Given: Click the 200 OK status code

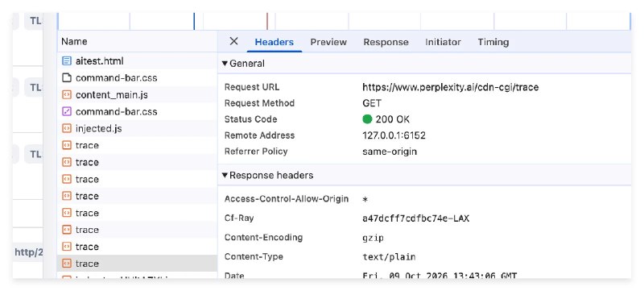Looking at the screenshot, I should [392, 119].
